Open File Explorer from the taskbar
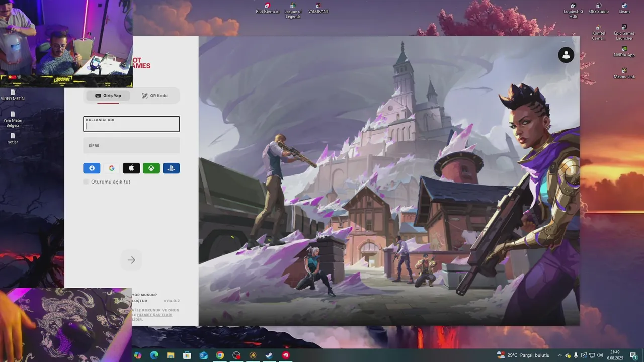644x362 pixels. click(x=171, y=355)
